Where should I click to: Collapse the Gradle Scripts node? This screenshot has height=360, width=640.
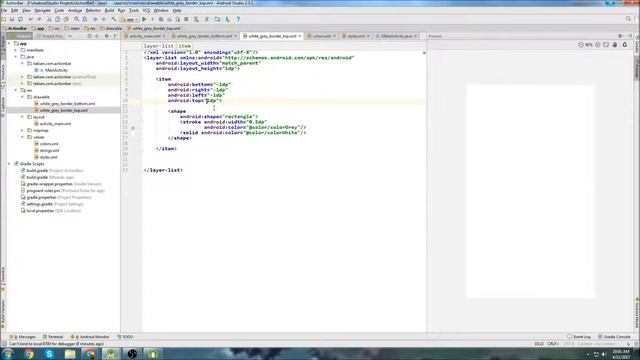tap(9, 164)
